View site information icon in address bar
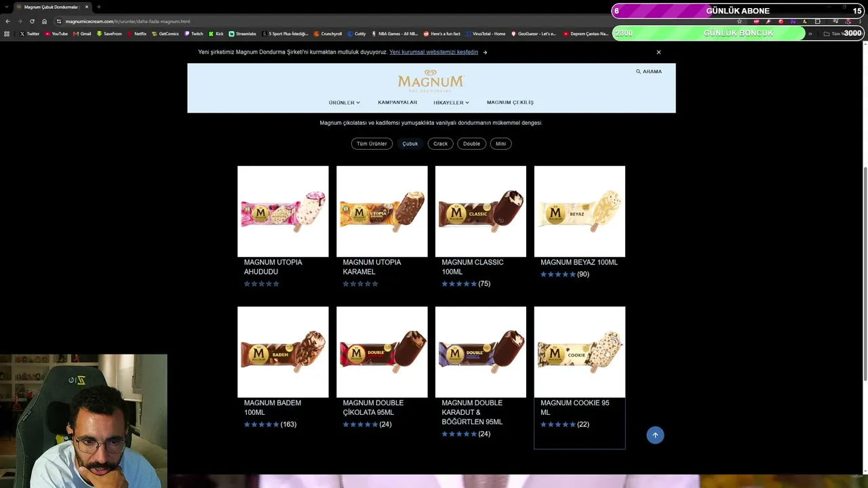Screen dimensions: 868x488 pos(59,21)
